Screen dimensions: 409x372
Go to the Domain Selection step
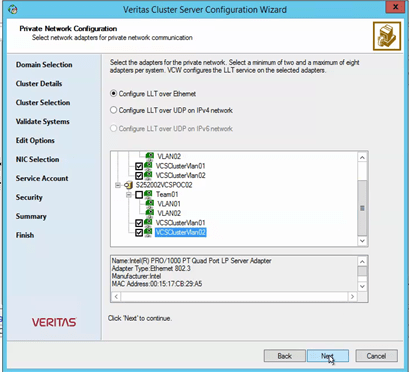coord(44,65)
